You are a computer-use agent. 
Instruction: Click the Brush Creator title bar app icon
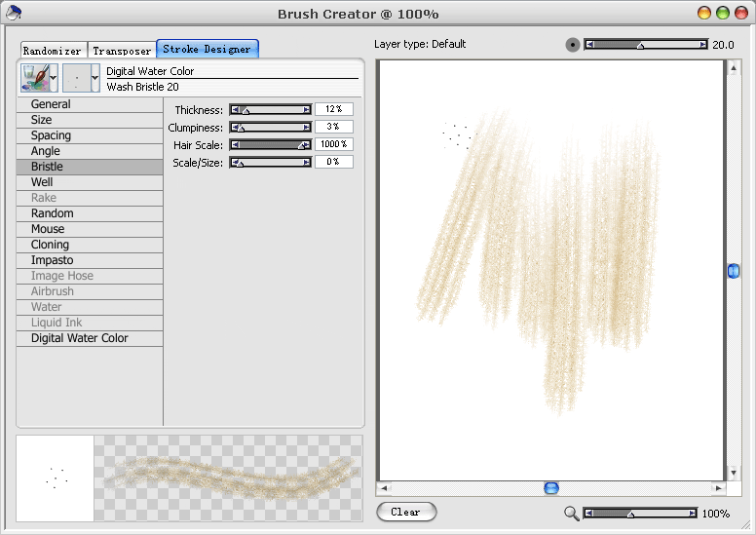pyautogui.click(x=14, y=13)
